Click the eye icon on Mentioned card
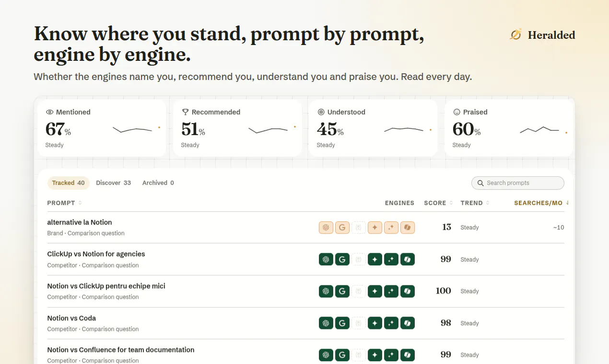Screen dimensions: 609x364 coord(49,112)
